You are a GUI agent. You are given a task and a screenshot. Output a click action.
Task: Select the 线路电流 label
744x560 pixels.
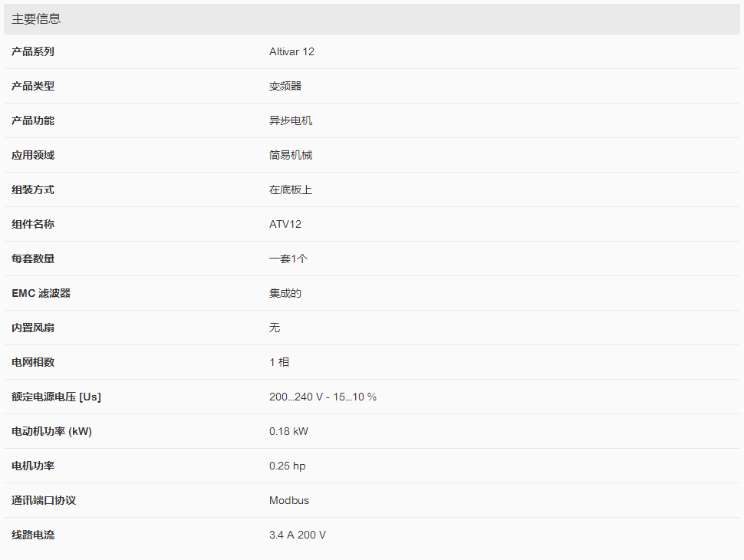pyautogui.click(x=33, y=535)
